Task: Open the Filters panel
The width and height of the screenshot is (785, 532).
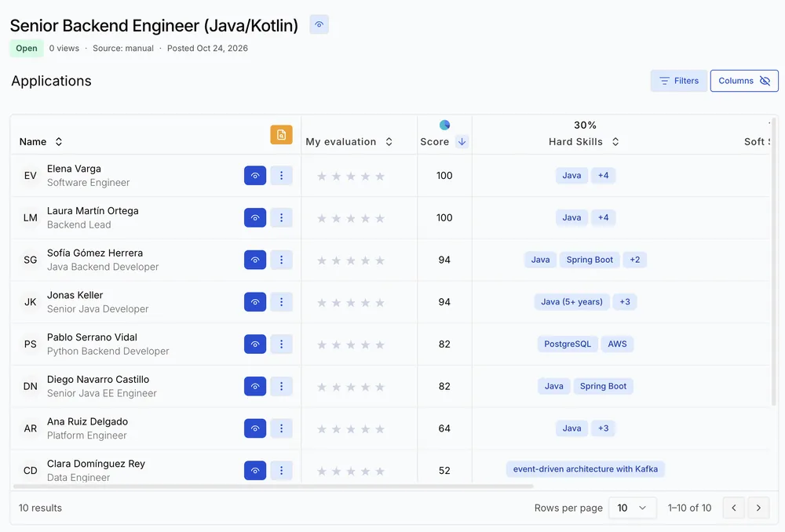Action: 679,81
